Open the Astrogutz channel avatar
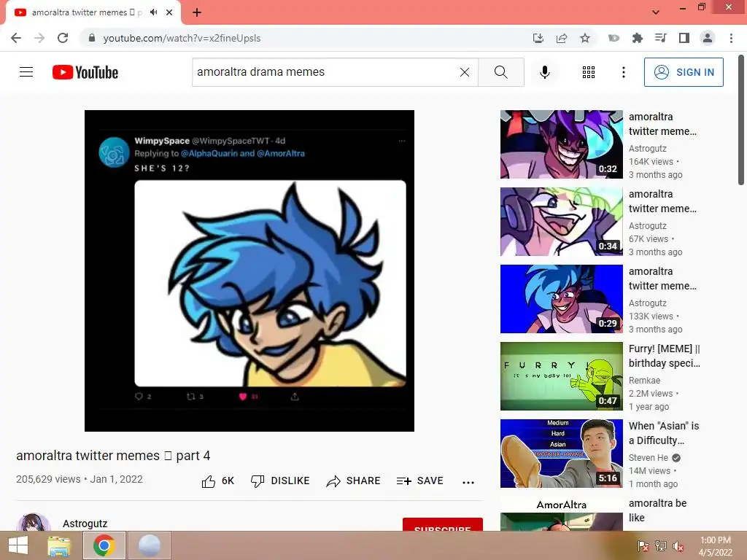The width and height of the screenshot is (747, 560). point(34,522)
